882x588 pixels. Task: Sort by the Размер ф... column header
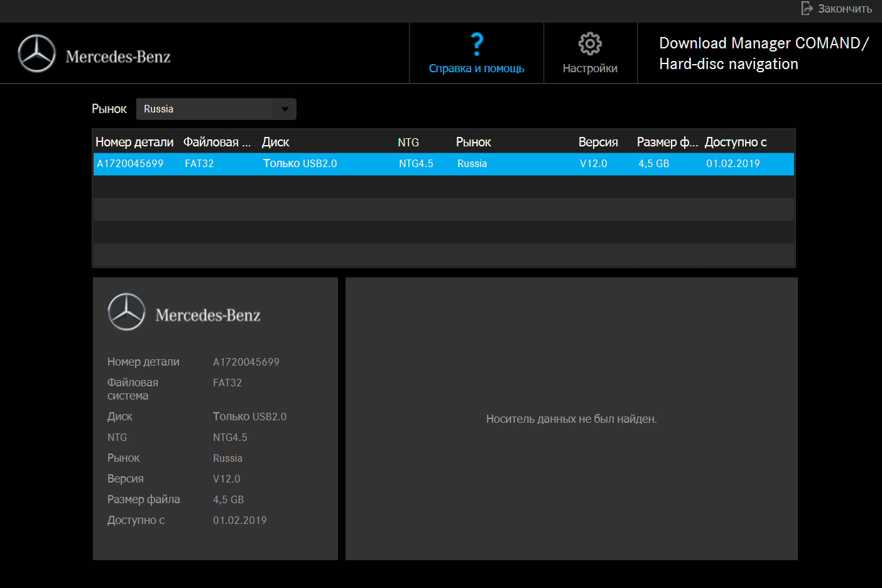pos(667,142)
